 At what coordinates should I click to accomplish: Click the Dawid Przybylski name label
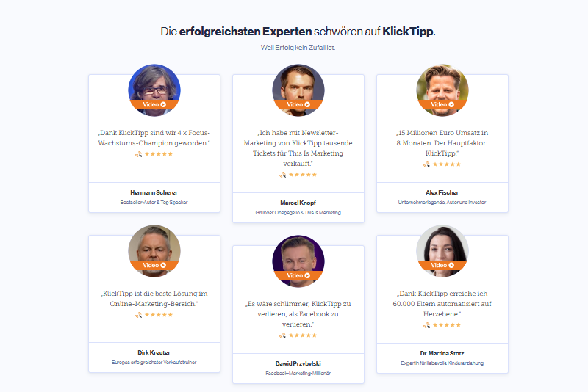pyautogui.click(x=298, y=363)
